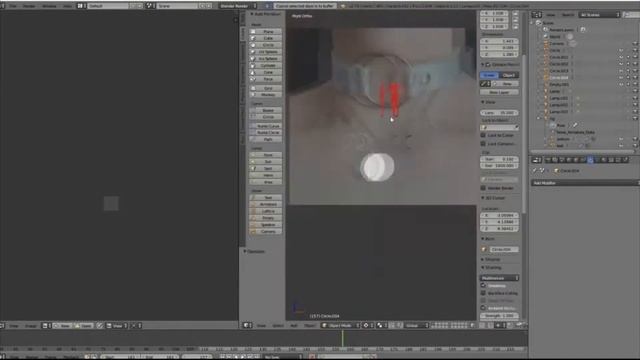Switch grease pencil source to Object
This screenshot has height=360, width=640.
pos(509,75)
